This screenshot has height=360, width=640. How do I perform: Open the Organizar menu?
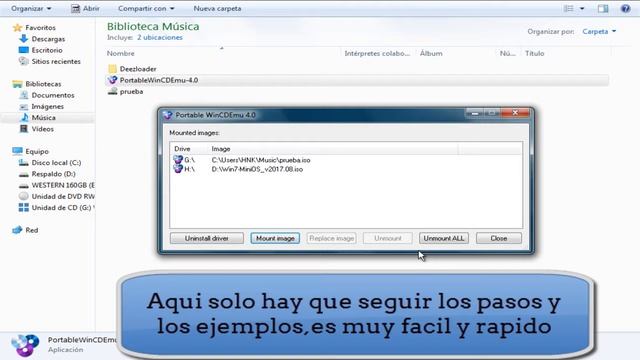point(31,8)
